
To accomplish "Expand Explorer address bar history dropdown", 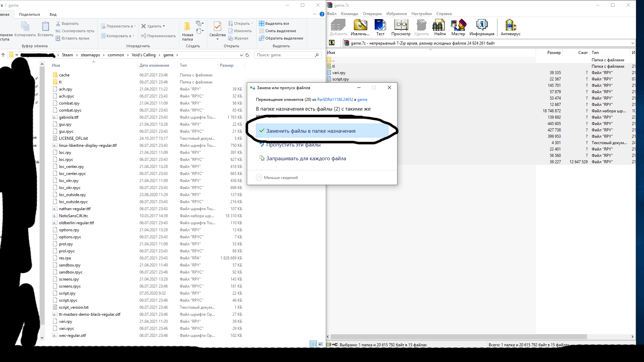I will point(241,55).
